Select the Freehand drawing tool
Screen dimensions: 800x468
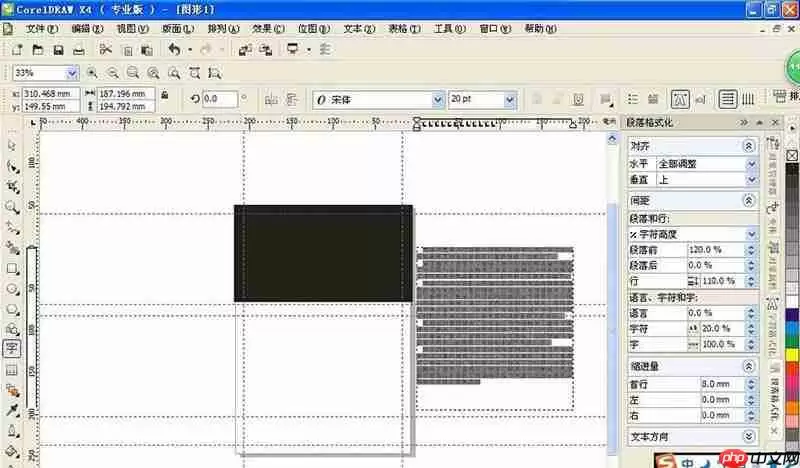click(13, 228)
